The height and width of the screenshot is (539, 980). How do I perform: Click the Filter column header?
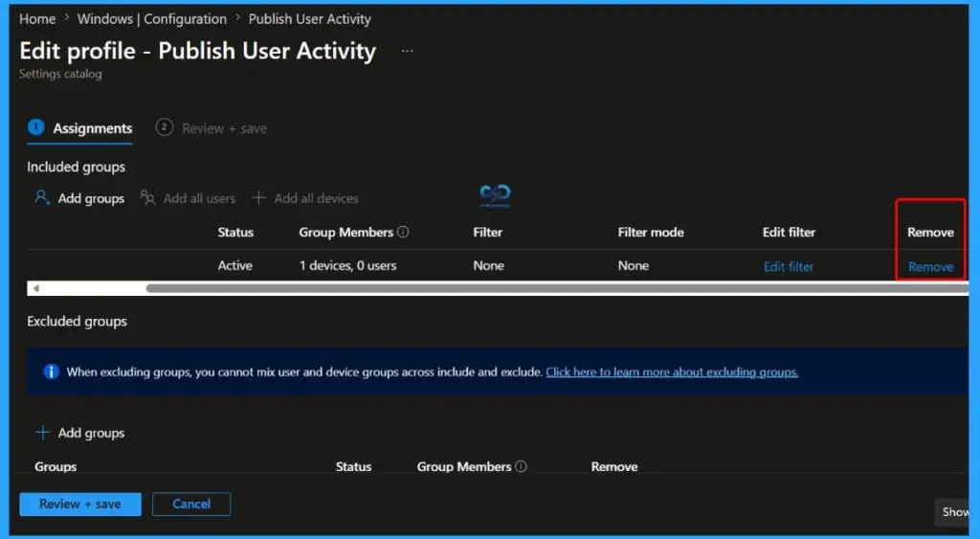pos(487,232)
